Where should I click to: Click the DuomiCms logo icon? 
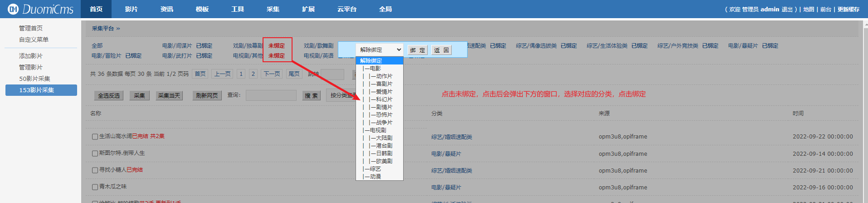[x=13, y=9]
